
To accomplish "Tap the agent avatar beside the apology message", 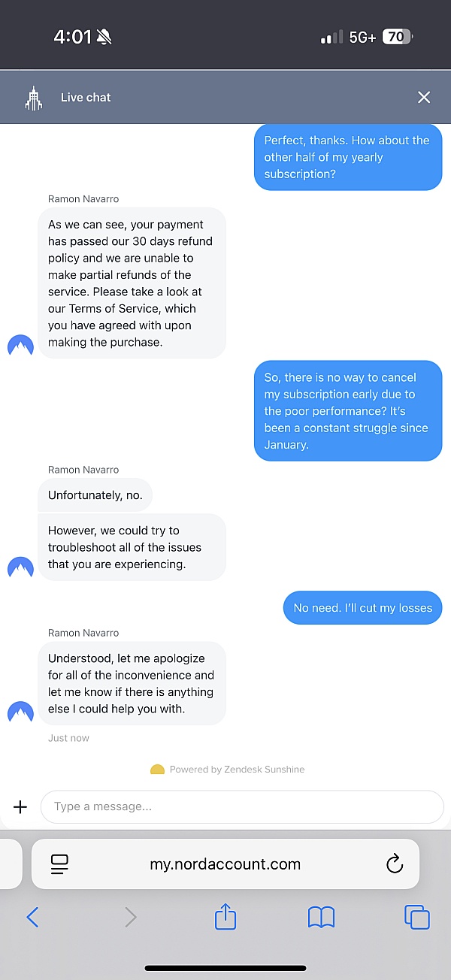I will pyautogui.click(x=20, y=712).
